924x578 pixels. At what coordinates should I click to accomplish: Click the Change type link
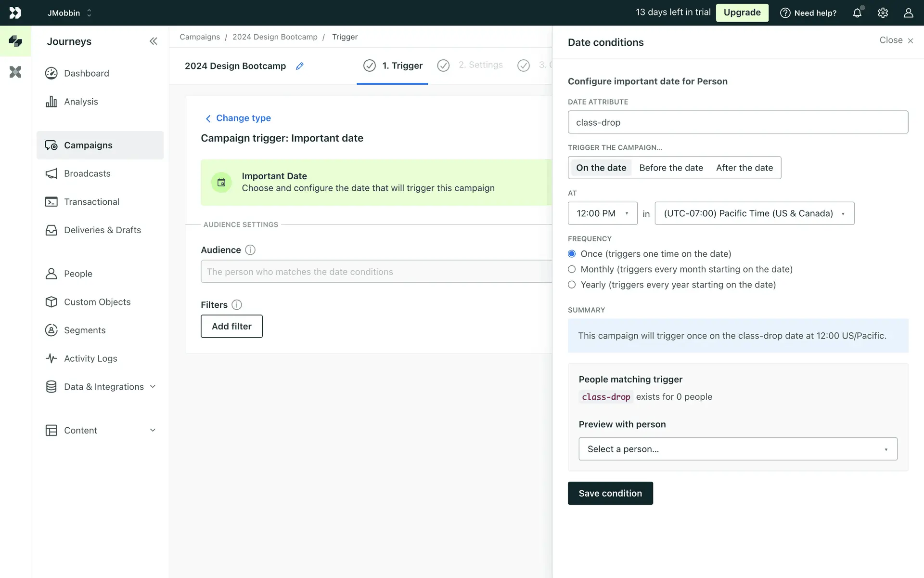point(243,118)
